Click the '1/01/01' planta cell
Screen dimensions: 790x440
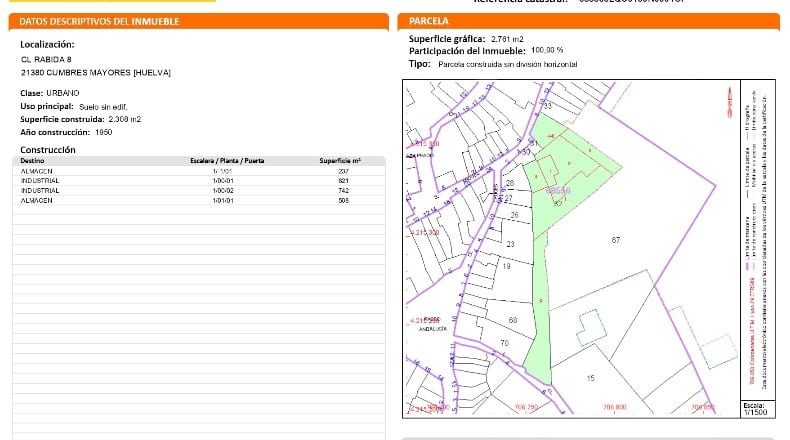pyautogui.click(x=223, y=201)
